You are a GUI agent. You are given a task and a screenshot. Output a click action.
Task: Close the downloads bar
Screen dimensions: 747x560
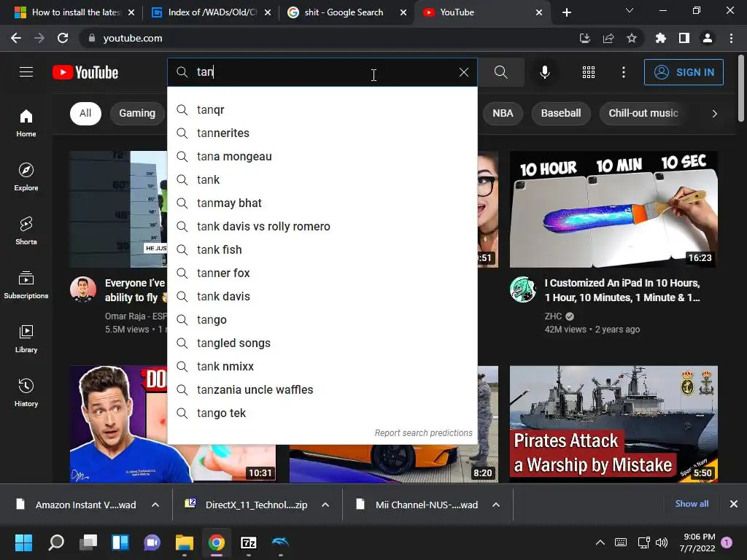[734, 504]
